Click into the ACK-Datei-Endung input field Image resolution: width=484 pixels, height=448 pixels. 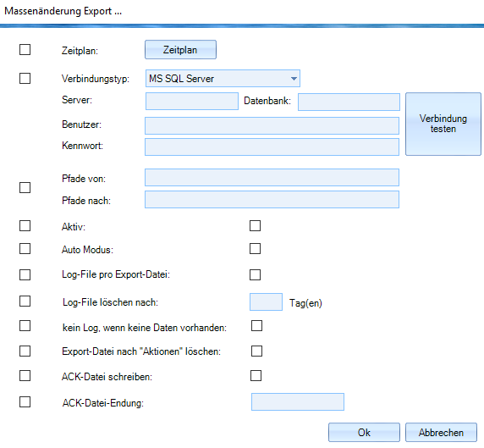point(298,401)
